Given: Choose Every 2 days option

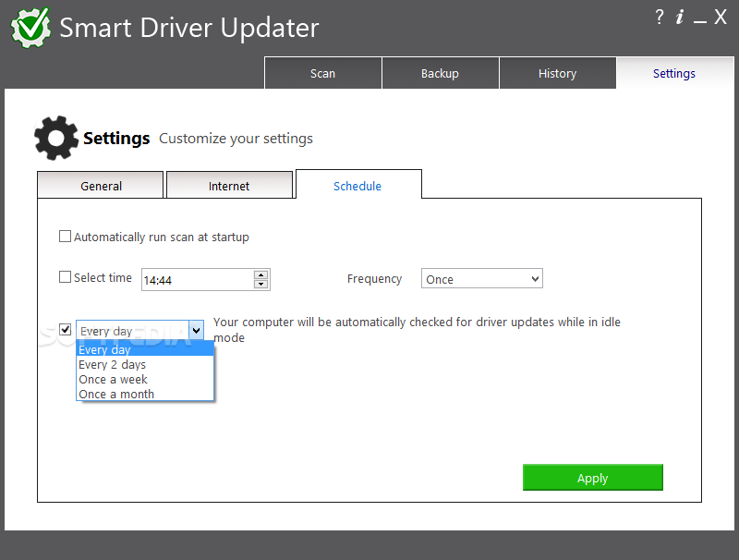Looking at the screenshot, I should pos(145,364).
